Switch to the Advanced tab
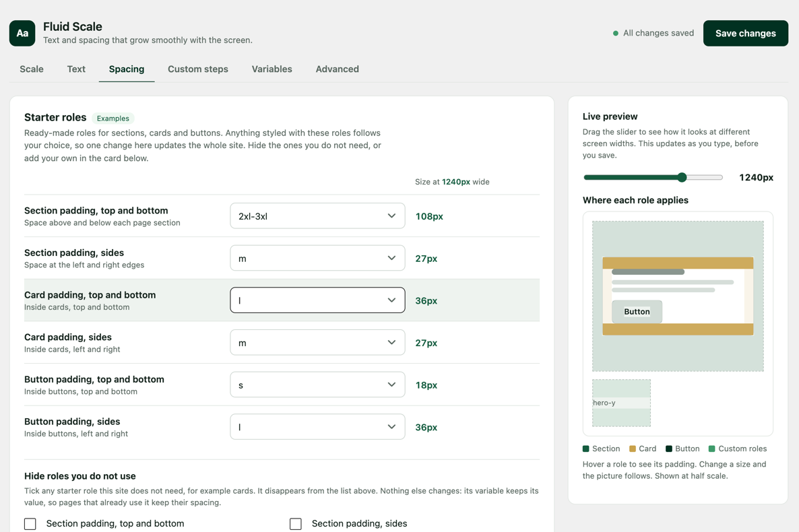Screen dimensions: 799x532 tap(338, 69)
